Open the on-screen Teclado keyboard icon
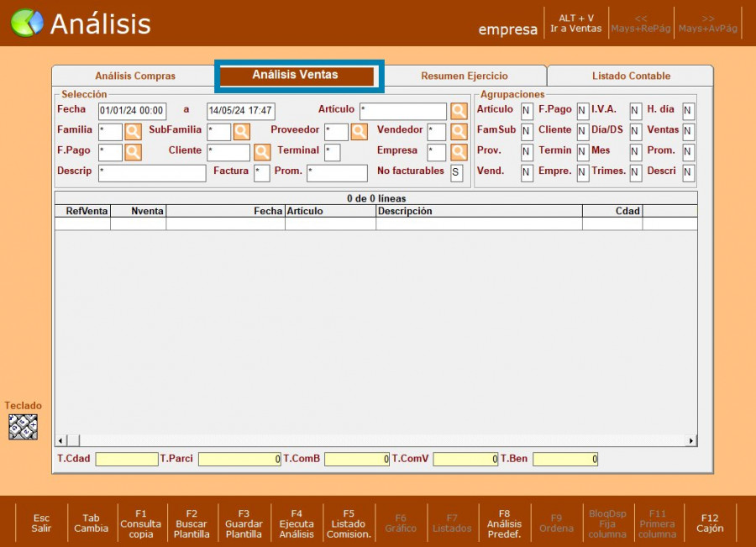 23,427
